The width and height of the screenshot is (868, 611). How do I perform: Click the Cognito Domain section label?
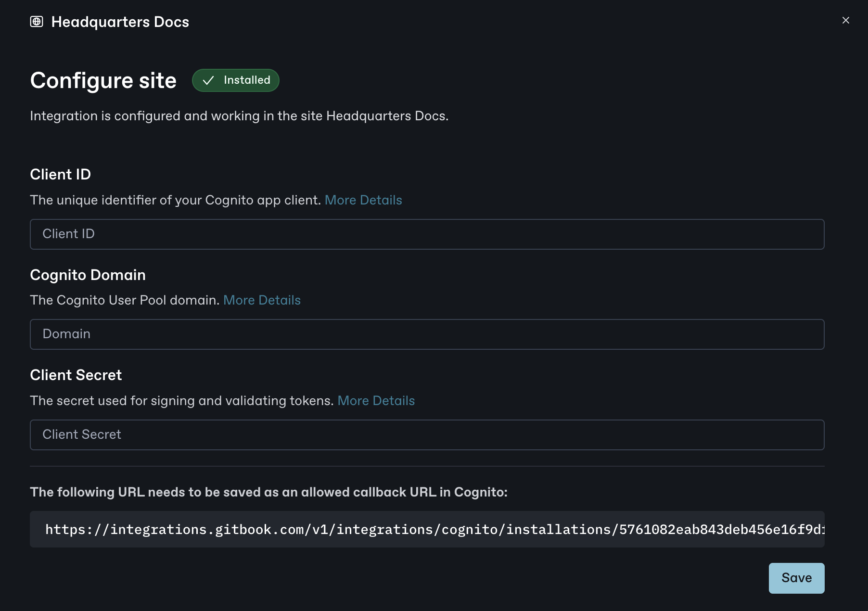click(88, 275)
